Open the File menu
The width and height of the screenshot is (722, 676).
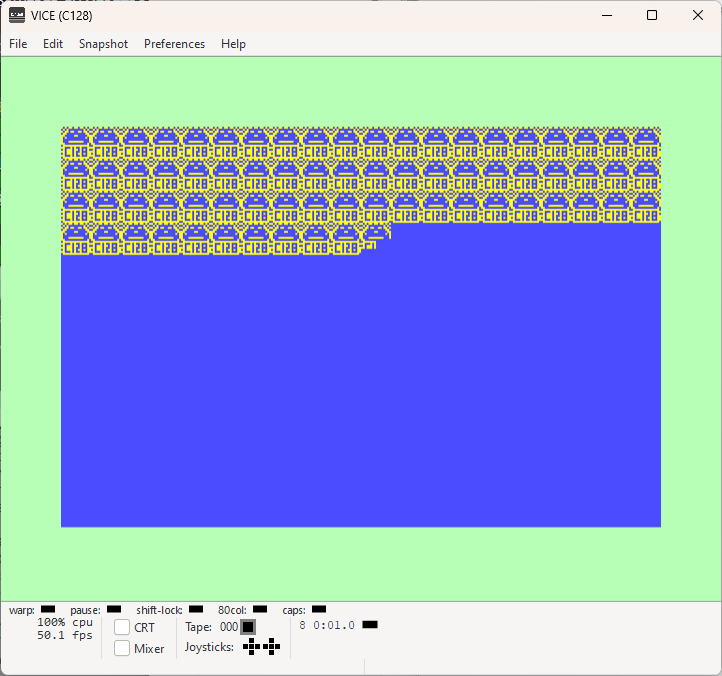tap(18, 44)
